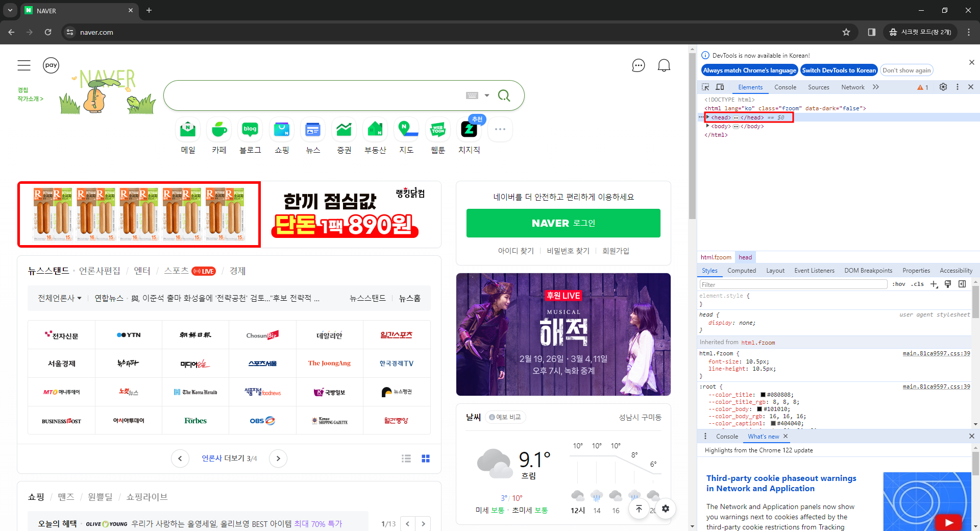
Task: Click Switch DevTools to Korean
Action: (839, 70)
